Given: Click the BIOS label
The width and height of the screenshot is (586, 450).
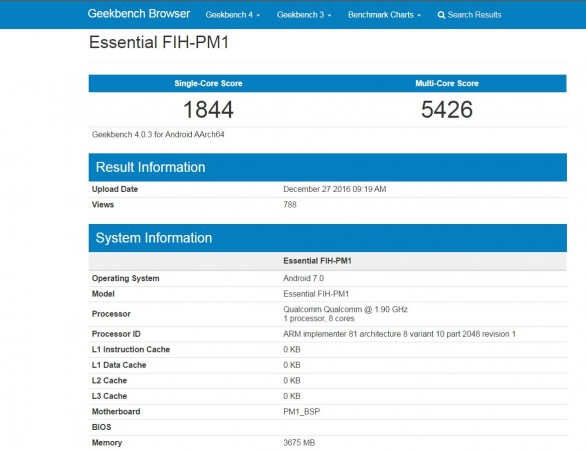Looking at the screenshot, I should coord(101,427).
